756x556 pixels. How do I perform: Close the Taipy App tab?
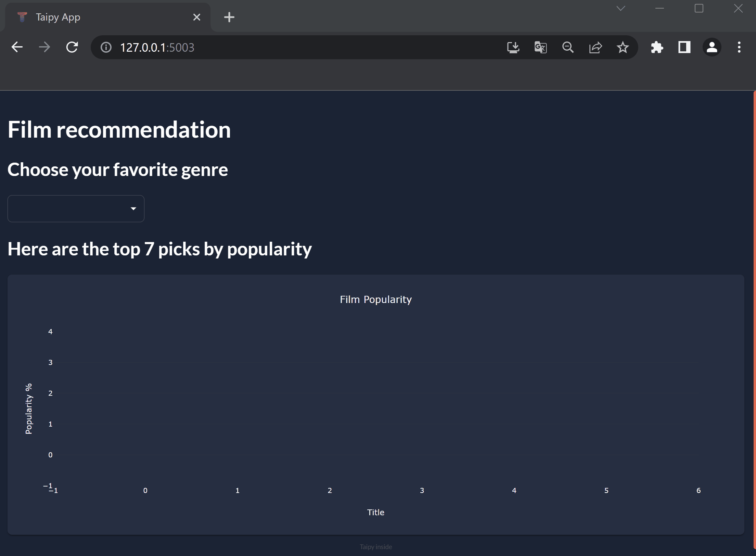point(196,17)
